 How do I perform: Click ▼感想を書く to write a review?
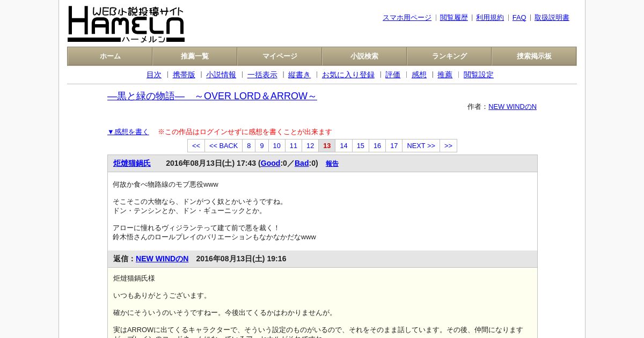point(128,132)
